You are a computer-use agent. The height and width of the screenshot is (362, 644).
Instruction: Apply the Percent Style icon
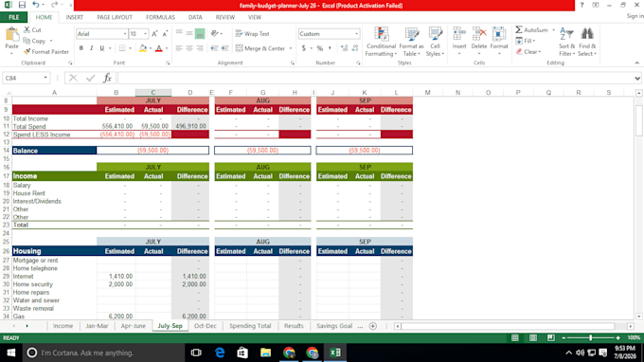coord(319,48)
